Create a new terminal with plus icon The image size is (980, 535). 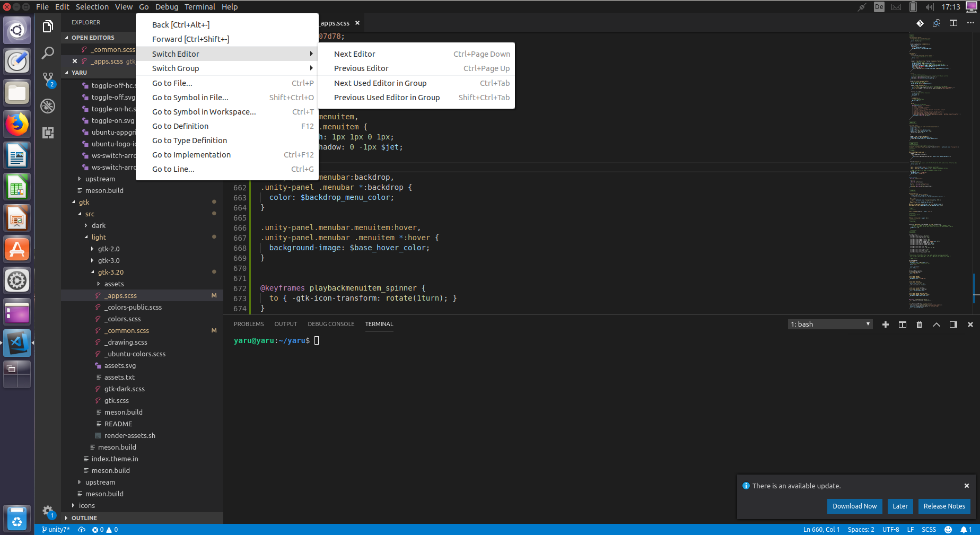[886, 324]
